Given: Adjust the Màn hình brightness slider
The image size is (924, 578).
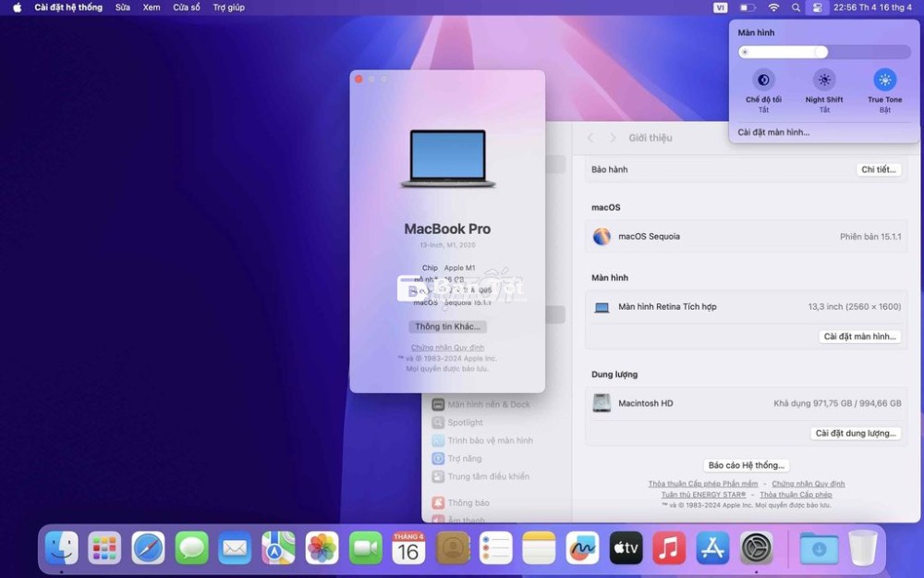Looking at the screenshot, I should [824, 52].
